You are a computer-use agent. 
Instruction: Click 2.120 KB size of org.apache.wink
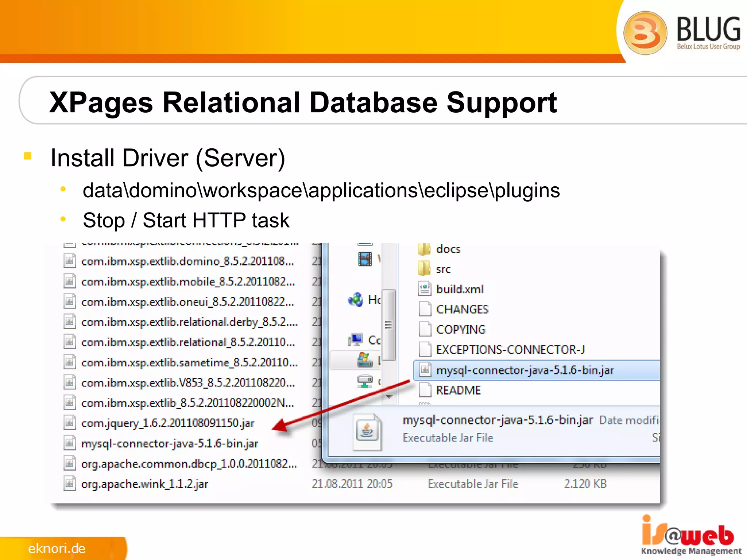coord(585,484)
